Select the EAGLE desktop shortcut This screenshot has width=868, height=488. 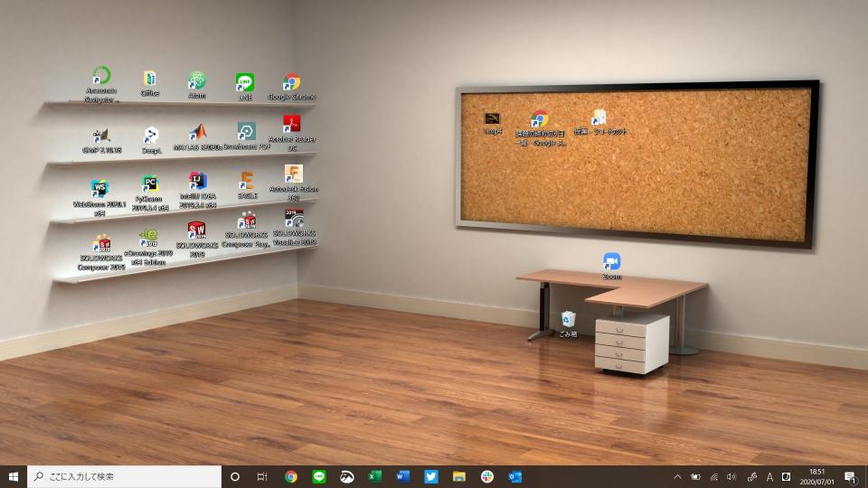(247, 185)
